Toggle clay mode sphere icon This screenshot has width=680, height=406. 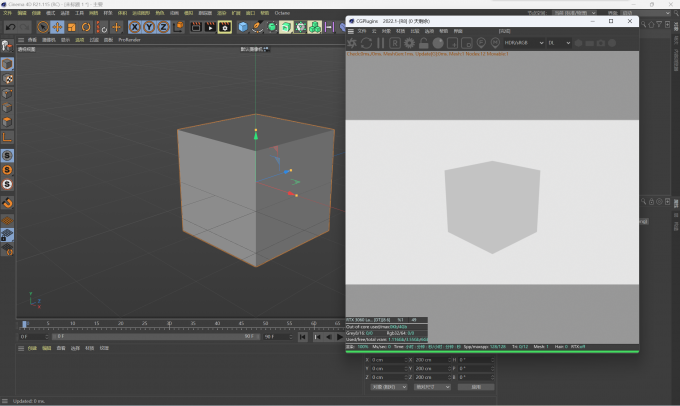438,43
